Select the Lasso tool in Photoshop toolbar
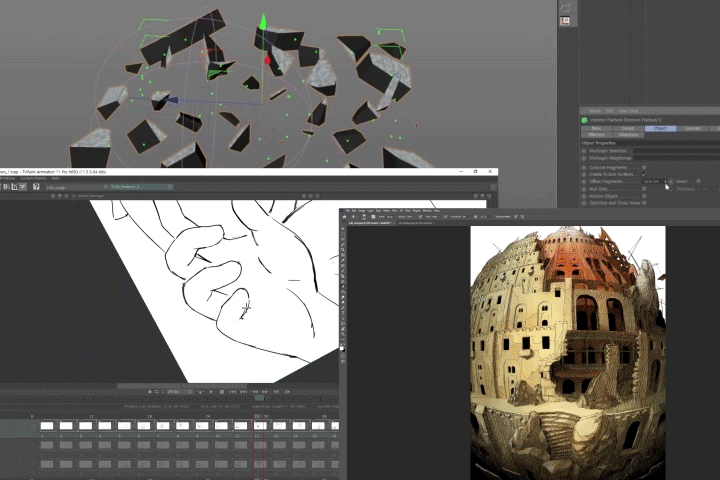This screenshot has width=720, height=480. point(343,239)
